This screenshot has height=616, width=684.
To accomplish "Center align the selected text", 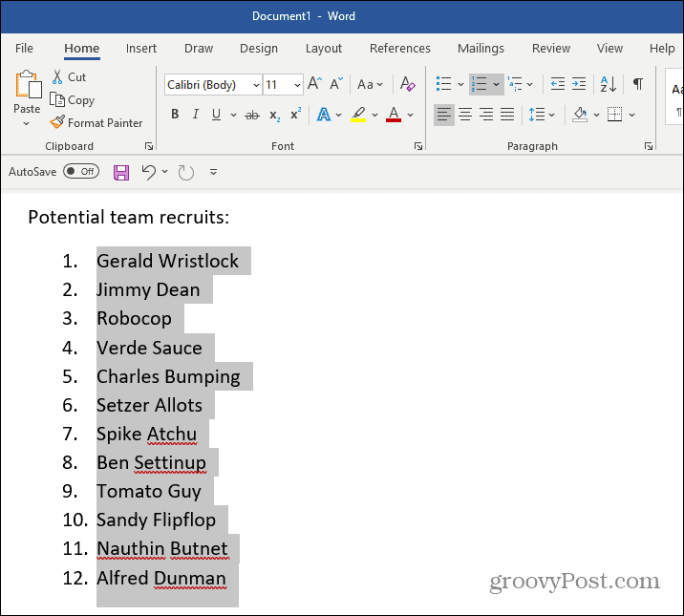I will point(465,115).
